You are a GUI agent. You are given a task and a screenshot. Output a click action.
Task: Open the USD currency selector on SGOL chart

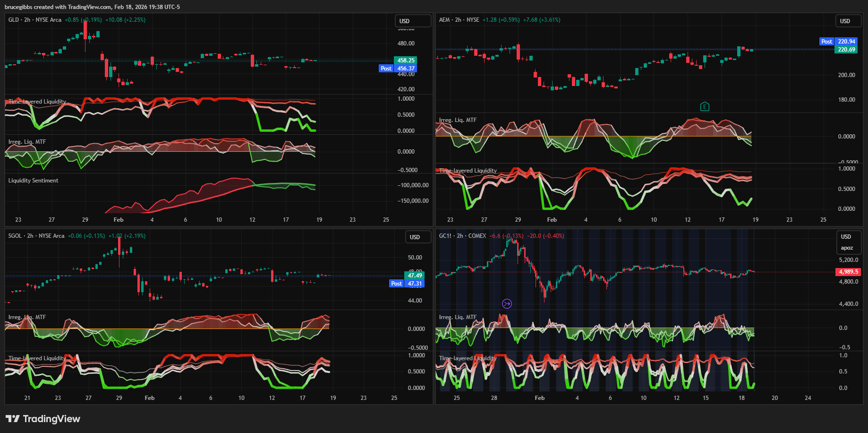pos(418,237)
